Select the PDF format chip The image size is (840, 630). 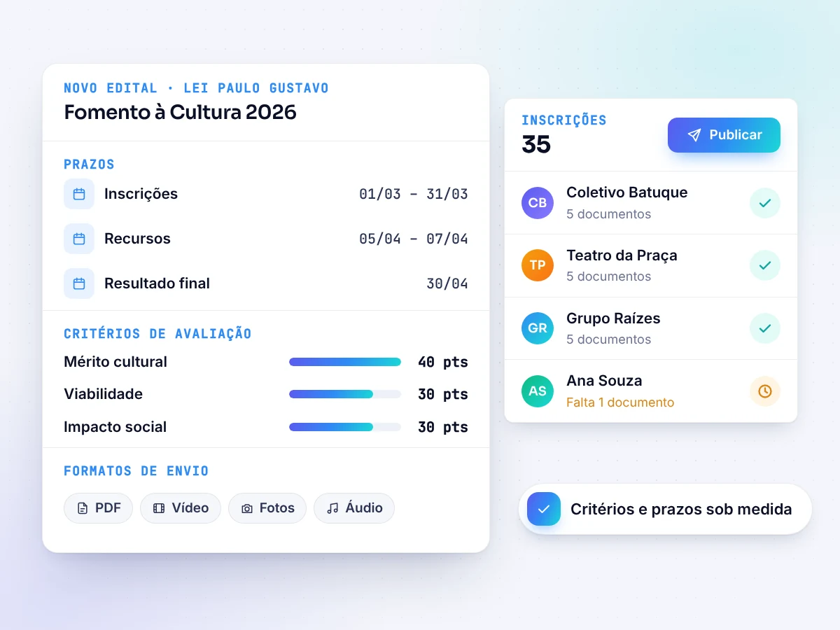pyautogui.click(x=98, y=508)
